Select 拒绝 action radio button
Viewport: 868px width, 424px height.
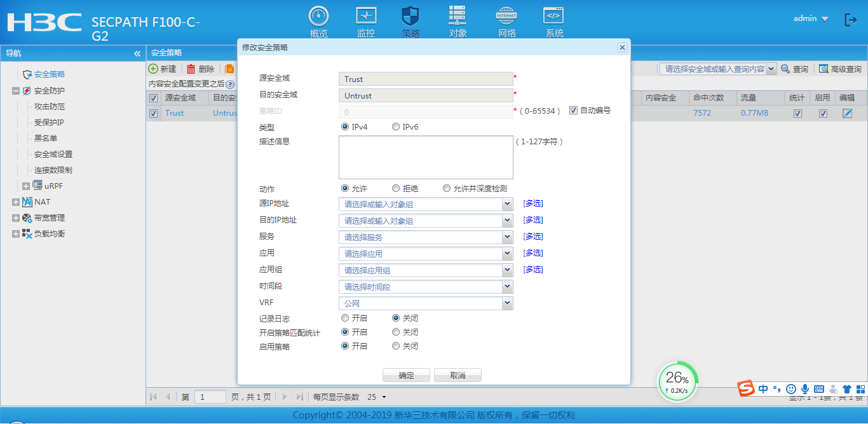click(x=396, y=188)
